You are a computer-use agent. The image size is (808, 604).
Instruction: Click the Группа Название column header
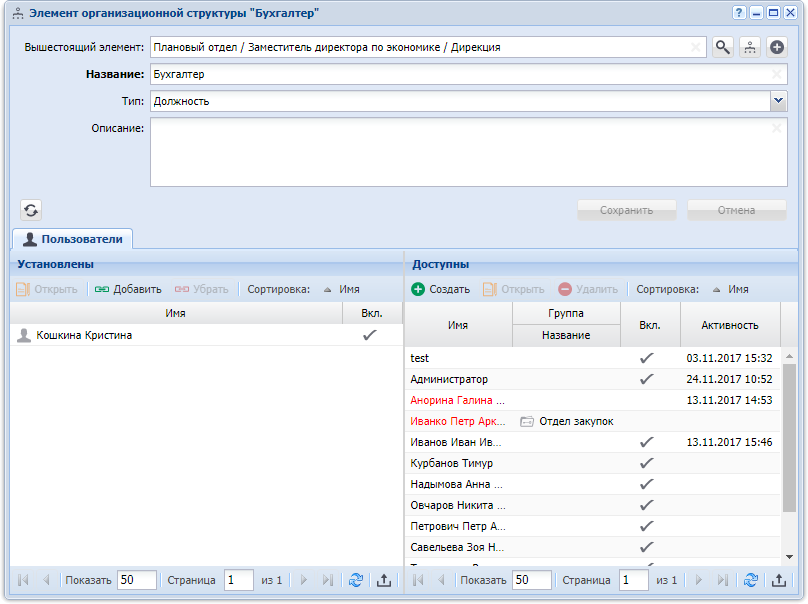pyautogui.click(x=566, y=335)
